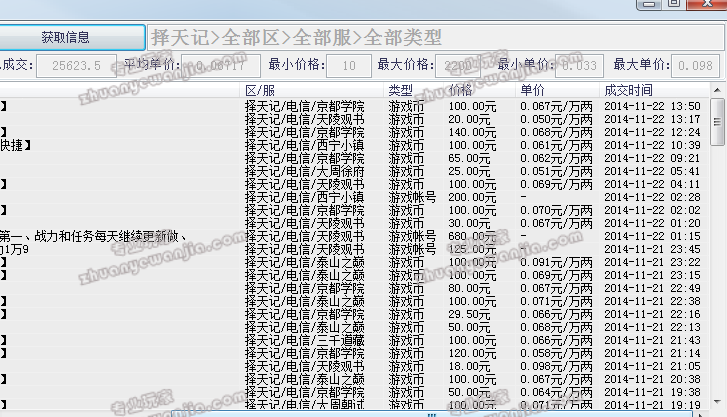Click the 最大单价 field showing 0.098
Image resolution: width=727 pixels, height=417 pixels.
click(695, 65)
